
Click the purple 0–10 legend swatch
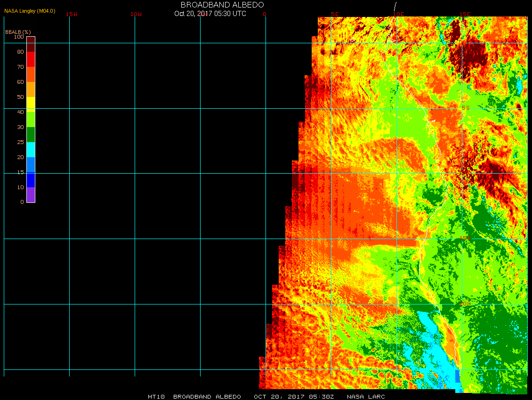31,195
